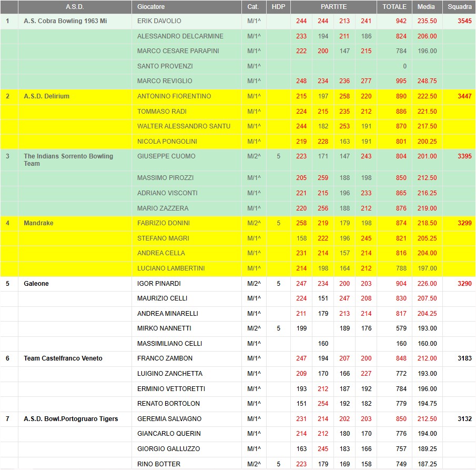Select Giuseppe Cuomo's M/2^ category
476x470 pixels.
254,156
